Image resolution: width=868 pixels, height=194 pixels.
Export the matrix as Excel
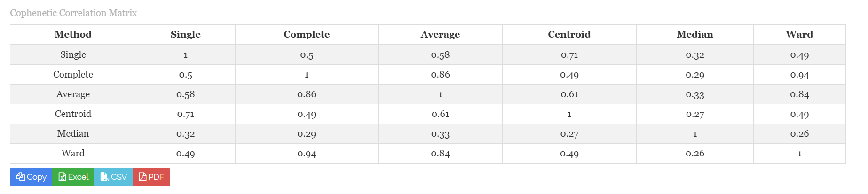[73, 177]
